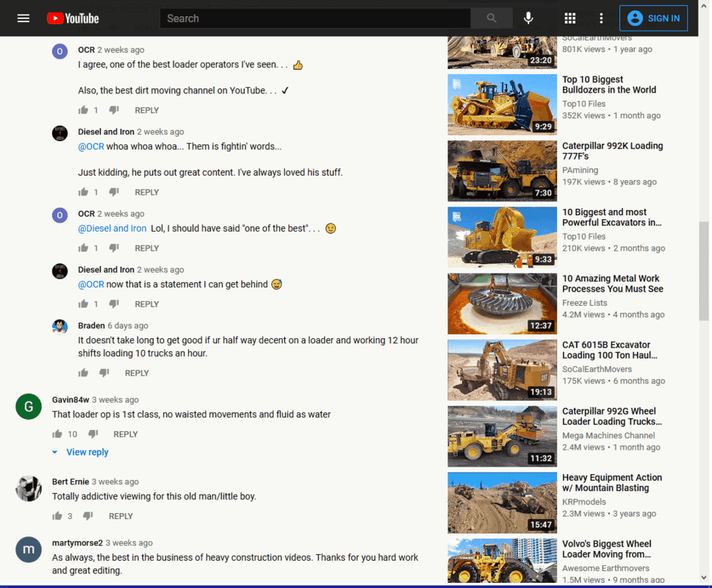Image resolution: width=712 pixels, height=588 pixels.
Task: Open Braden's profile avatar
Action: (x=60, y=327)
